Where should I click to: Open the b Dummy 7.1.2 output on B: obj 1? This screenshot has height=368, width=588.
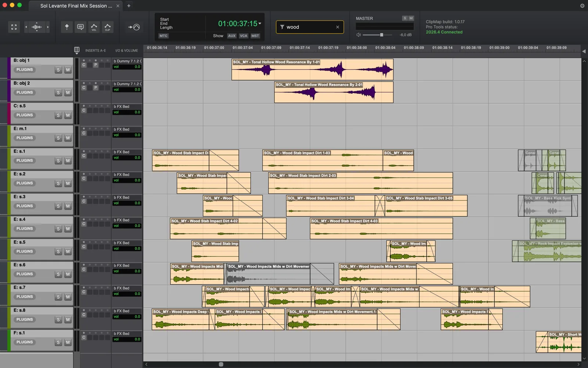coord(127,61)
